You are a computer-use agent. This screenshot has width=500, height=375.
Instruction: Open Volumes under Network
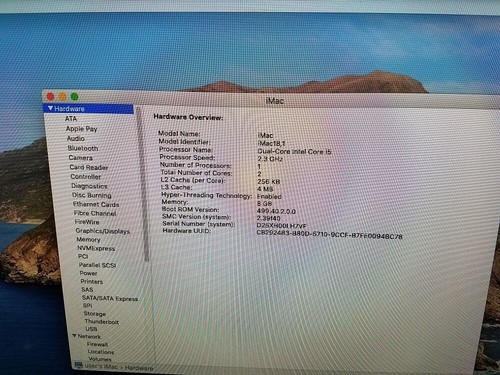(x=100, y=359)
